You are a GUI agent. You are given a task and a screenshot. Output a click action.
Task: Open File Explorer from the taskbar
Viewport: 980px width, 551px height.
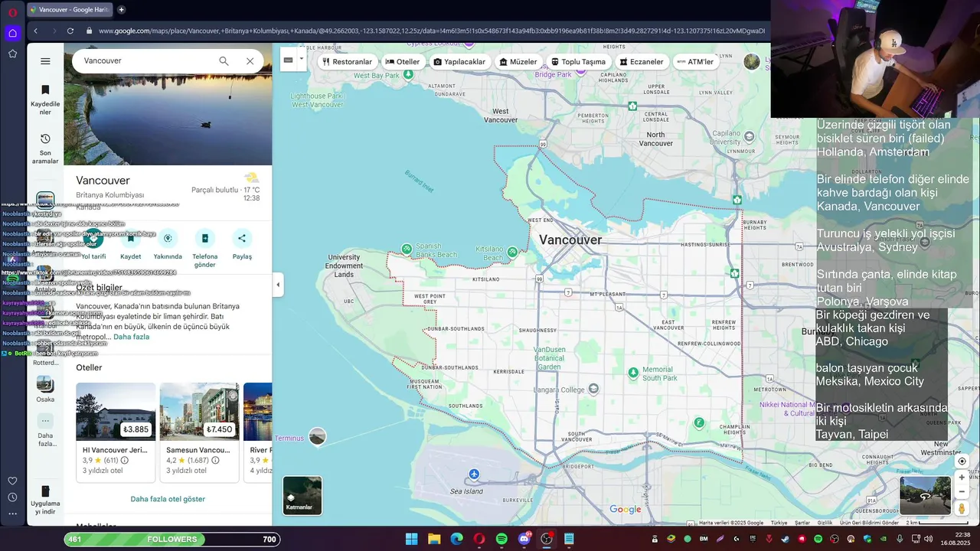point(434,539)
